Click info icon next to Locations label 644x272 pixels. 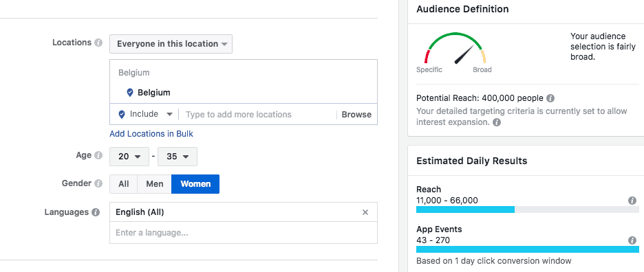(x=98, y=43)
